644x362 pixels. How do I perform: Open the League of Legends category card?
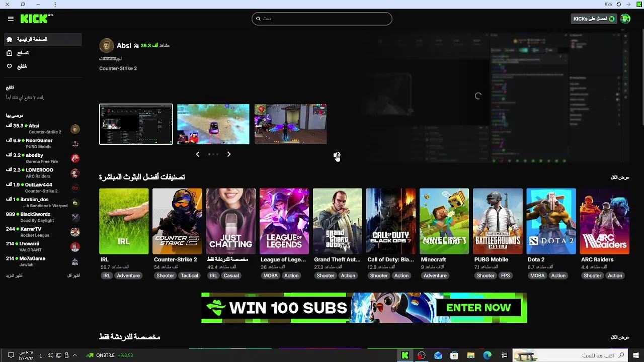(x=284, y=221)
